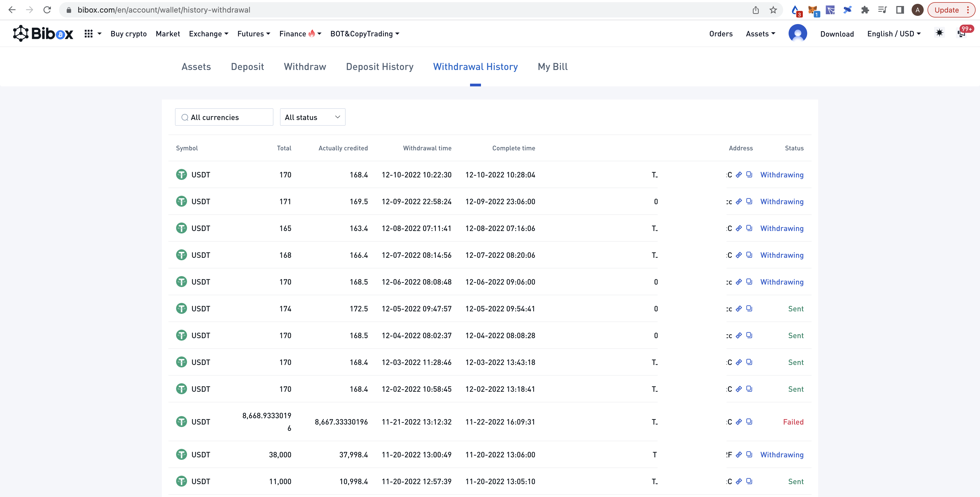Open the MetaMask extension icon

tap(813, 10)
